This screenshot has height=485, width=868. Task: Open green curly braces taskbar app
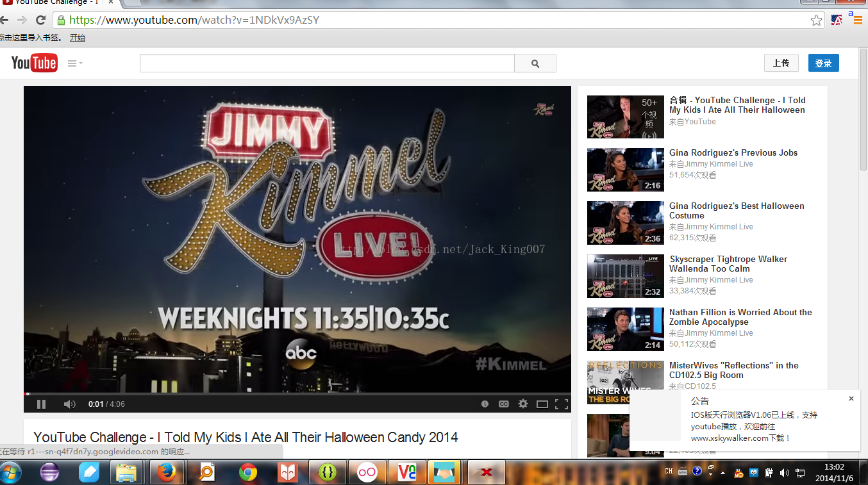coord(328,473)
